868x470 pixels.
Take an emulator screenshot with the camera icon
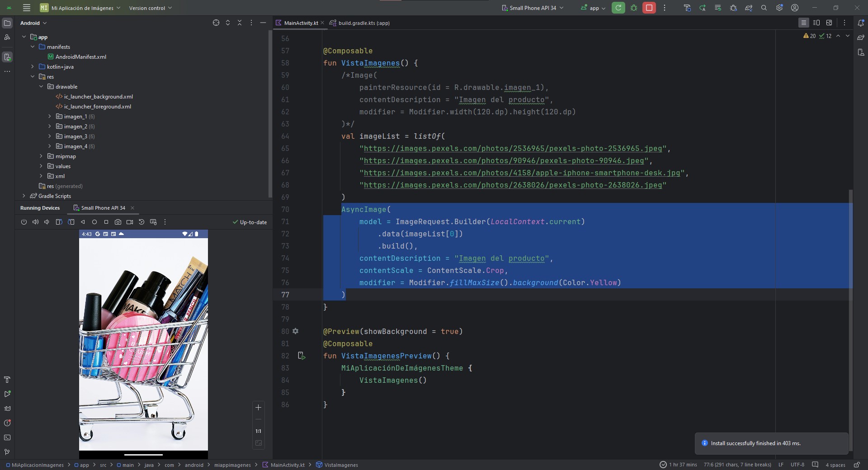tap(118, 222)
